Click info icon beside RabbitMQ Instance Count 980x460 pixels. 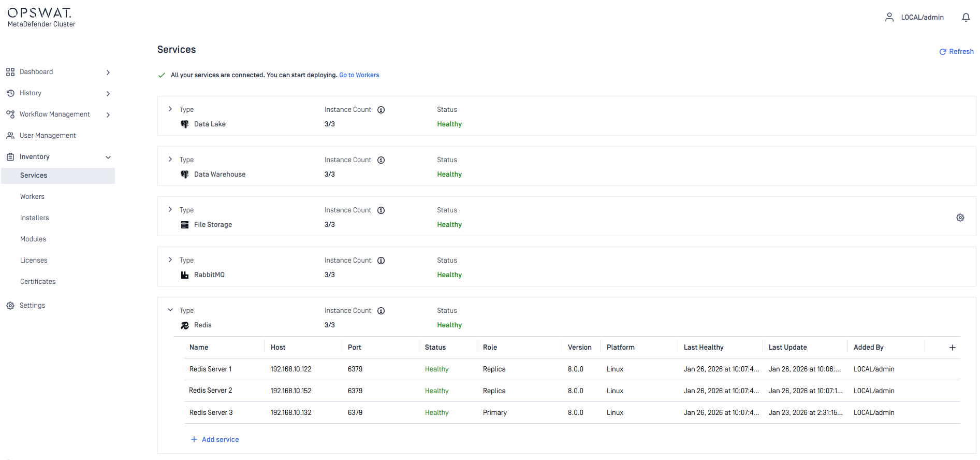tap(381, 261)
